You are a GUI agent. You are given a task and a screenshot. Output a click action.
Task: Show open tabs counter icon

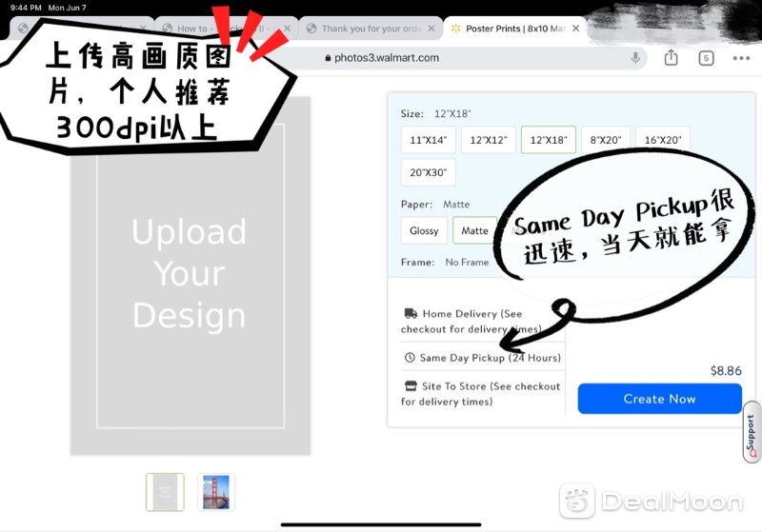pyautogui.click(x=706, y=58)
